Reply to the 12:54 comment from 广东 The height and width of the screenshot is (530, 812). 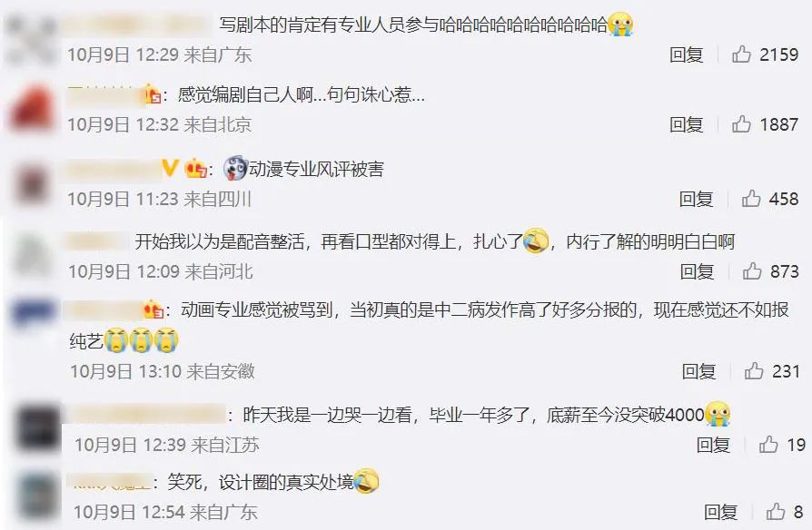[x=720, y=512]
